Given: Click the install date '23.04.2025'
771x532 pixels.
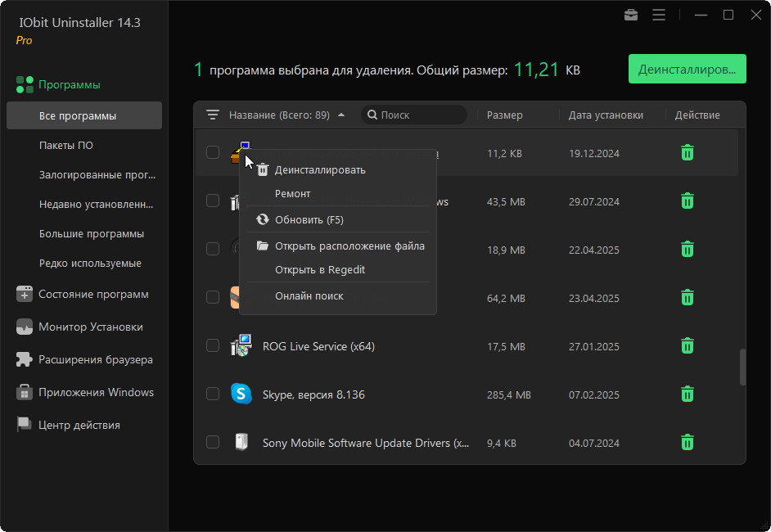Looking at the screenshot, I should click(594, 298).
